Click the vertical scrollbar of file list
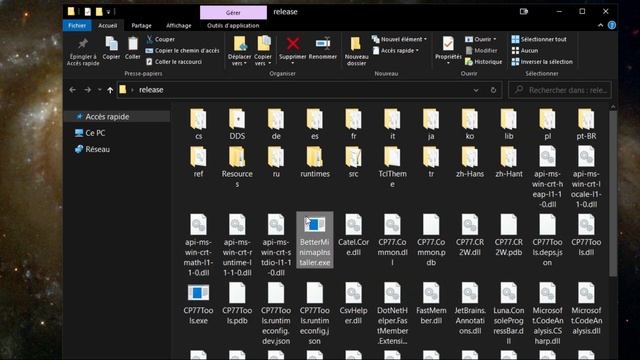The height and width of the screenshot is (360, 640). pyautogui.click(x=613, y=194)
